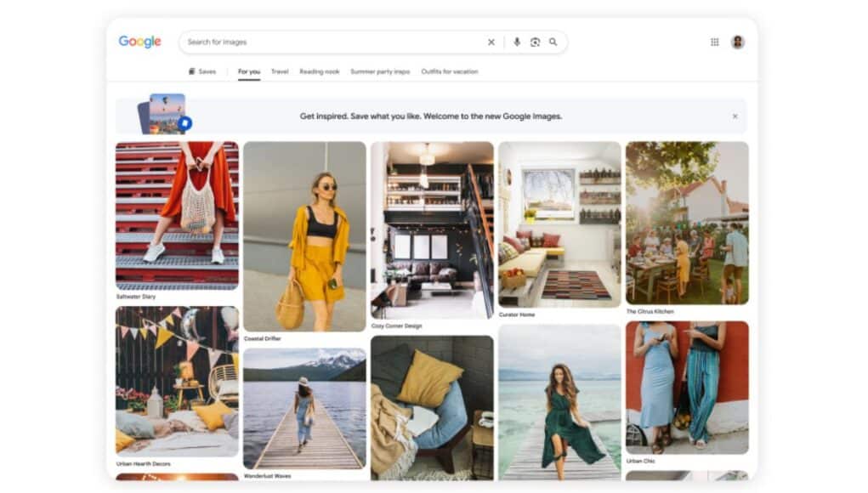Open Google Lens camera search icon
This screenshot has height=493, width=868.
[535, 42]
